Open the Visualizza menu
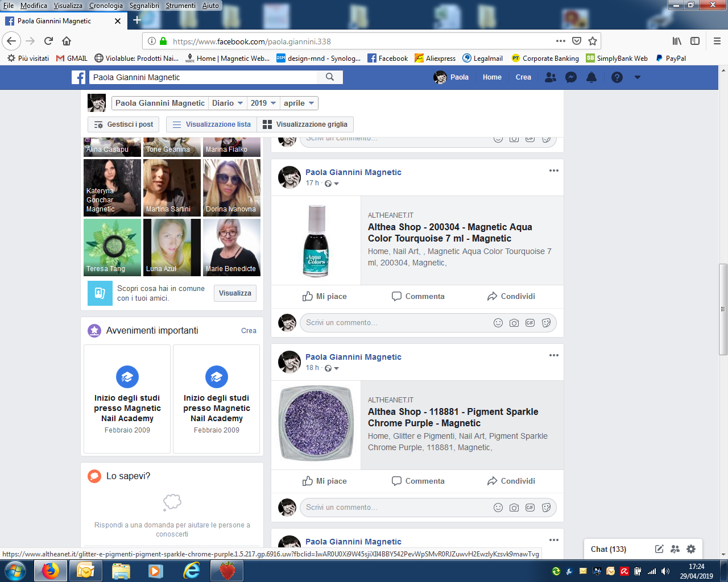 pyautogui.click(x=68, y=5)
